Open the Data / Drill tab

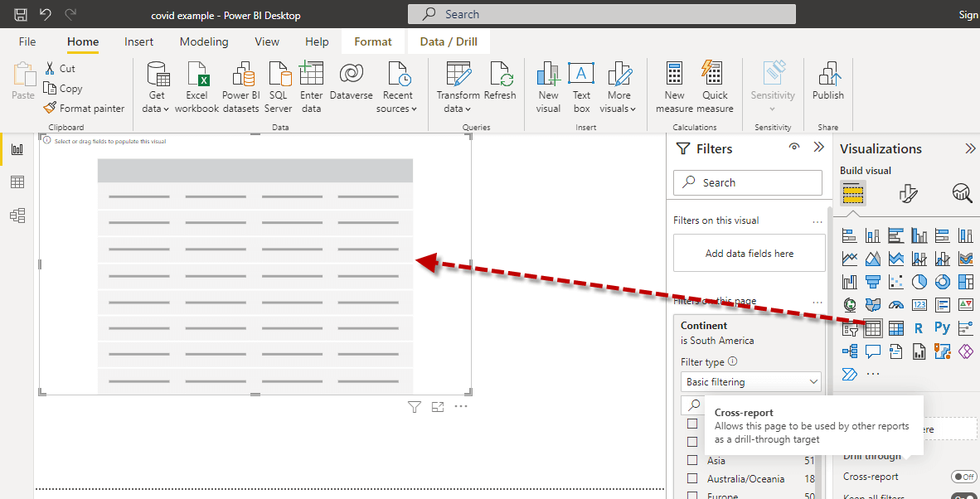point(449,41)
